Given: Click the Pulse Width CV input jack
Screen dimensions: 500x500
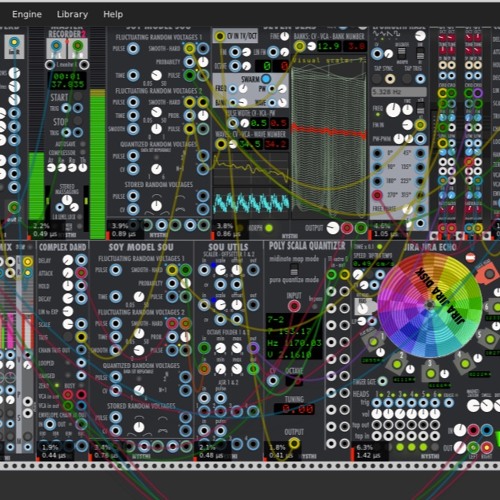Looking at the screenshot, I should pyautogui.click(x=233, y=123).
